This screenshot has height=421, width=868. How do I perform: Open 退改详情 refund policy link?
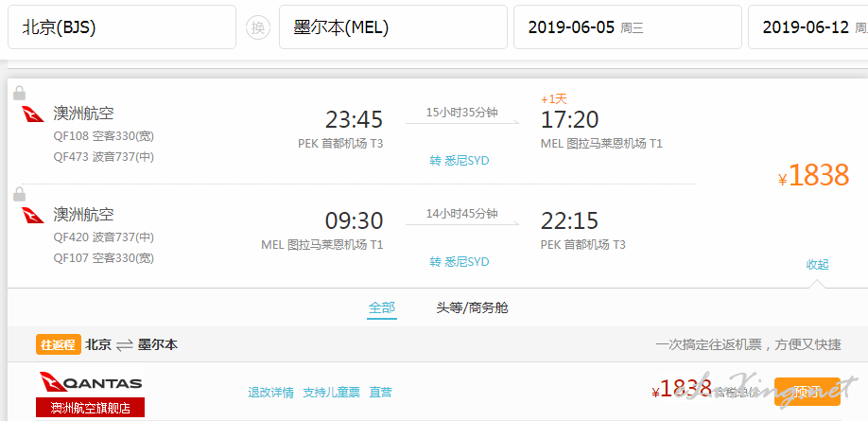[270, 392]
